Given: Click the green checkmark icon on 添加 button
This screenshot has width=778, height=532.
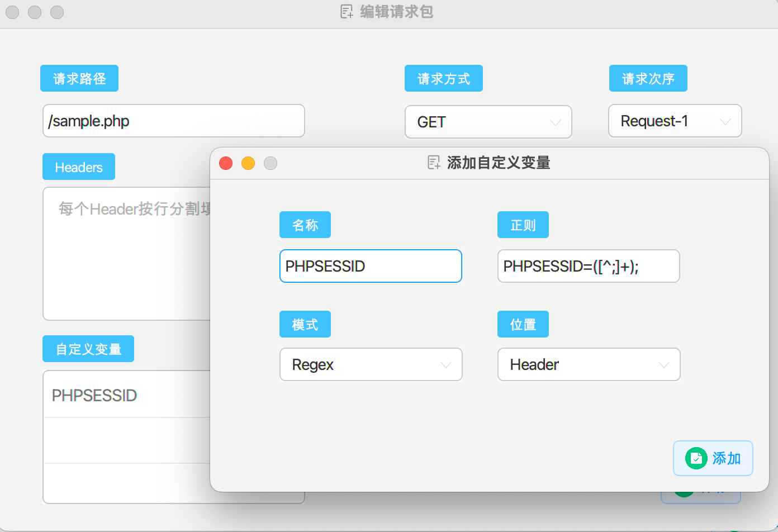Looking at the screenshot, I should click(696, 458).
